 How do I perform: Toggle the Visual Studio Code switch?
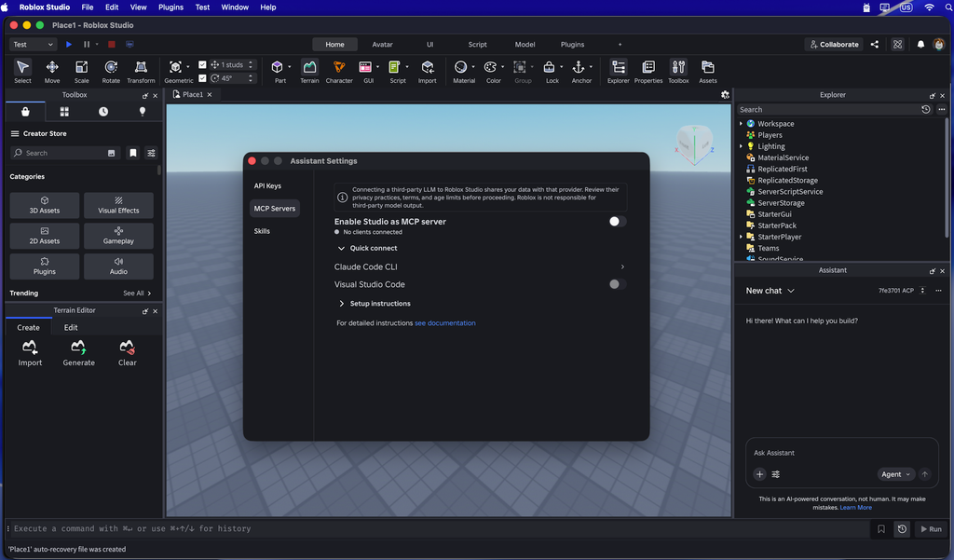pos(617,284)
